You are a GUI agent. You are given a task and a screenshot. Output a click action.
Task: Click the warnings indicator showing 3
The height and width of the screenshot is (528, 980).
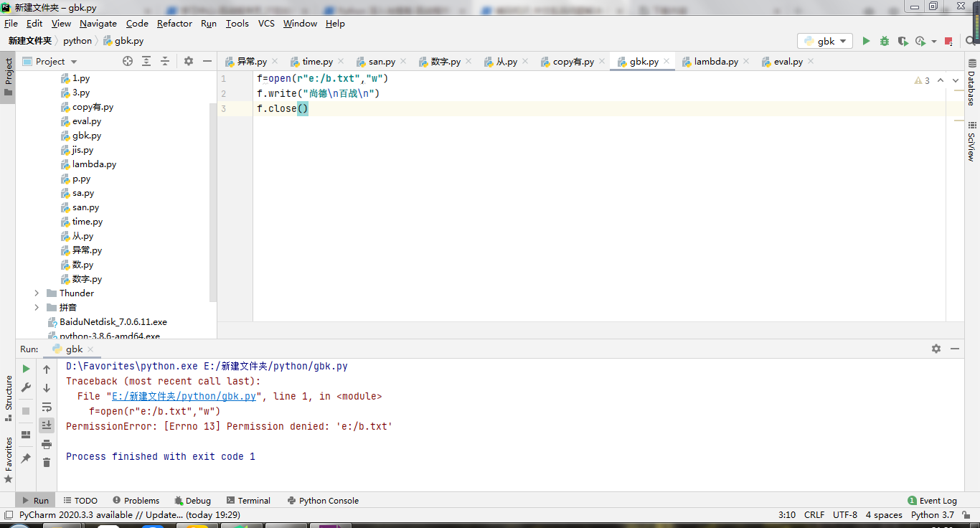click(923, 80)
